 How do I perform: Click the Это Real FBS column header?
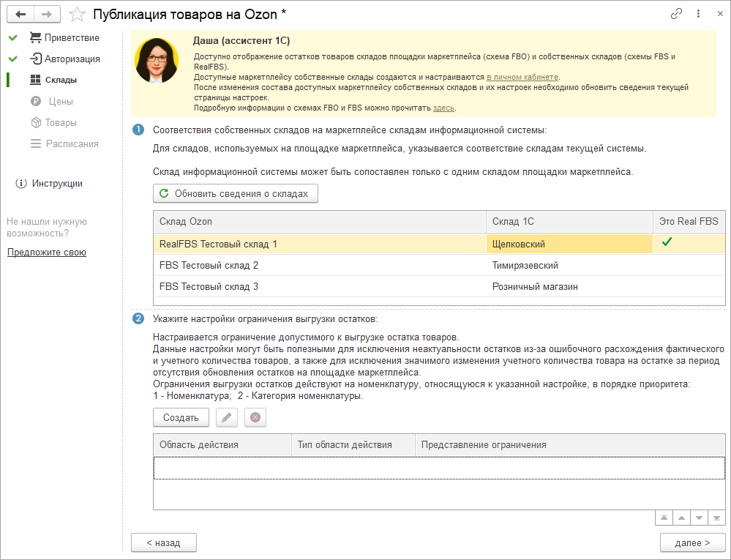(x=689, y=222)
